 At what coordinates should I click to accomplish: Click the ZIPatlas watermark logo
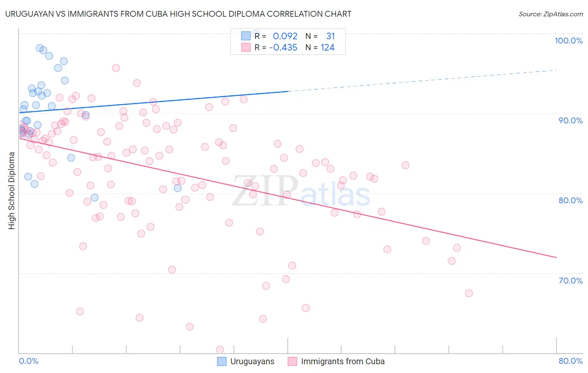point(301,191)
